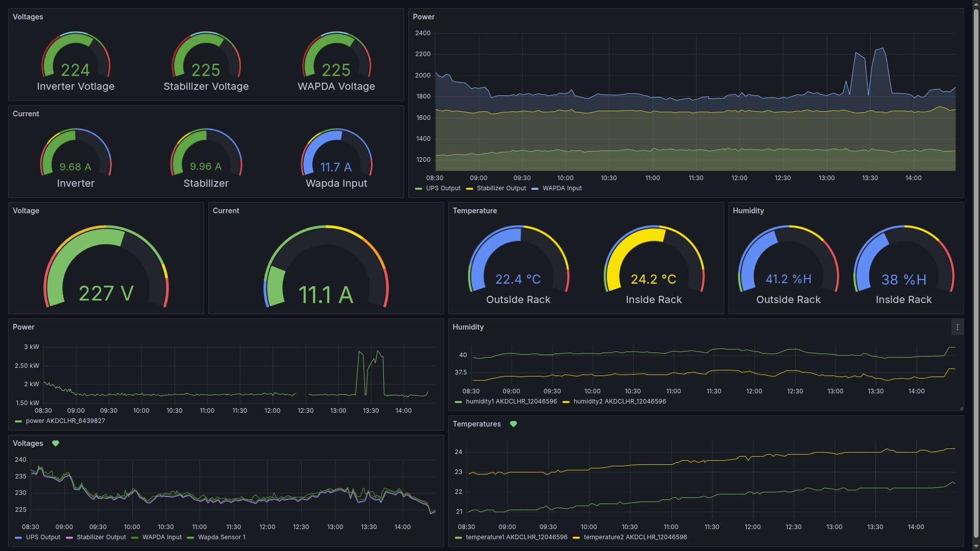
Task: Toggle humidity1 AKDCLHR_12046596 legend series
Action: point(510,402)
